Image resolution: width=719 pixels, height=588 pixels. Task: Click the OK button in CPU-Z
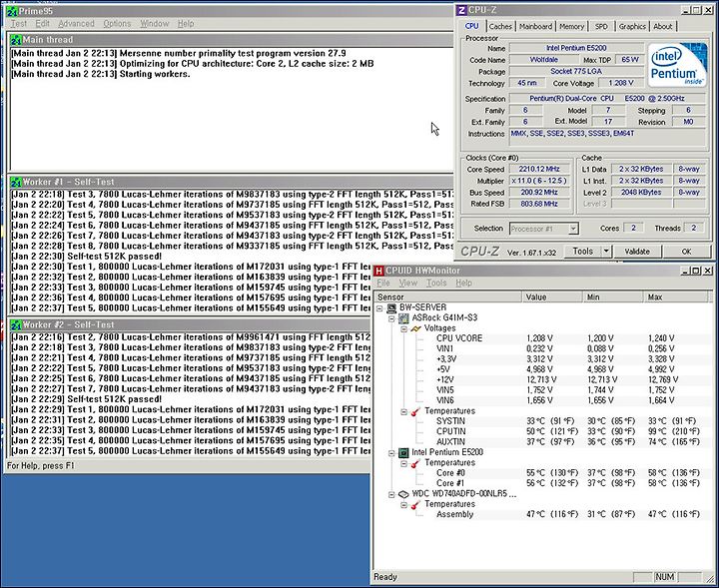pyautogui.click(x=686, y=252)
